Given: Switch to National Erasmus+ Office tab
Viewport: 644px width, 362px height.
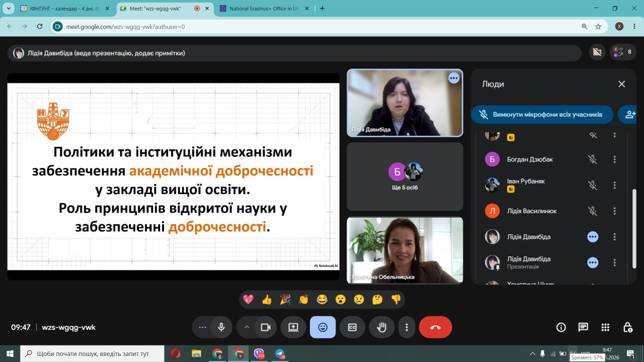Looking at the screenshot, I should (x=264, y=9).
